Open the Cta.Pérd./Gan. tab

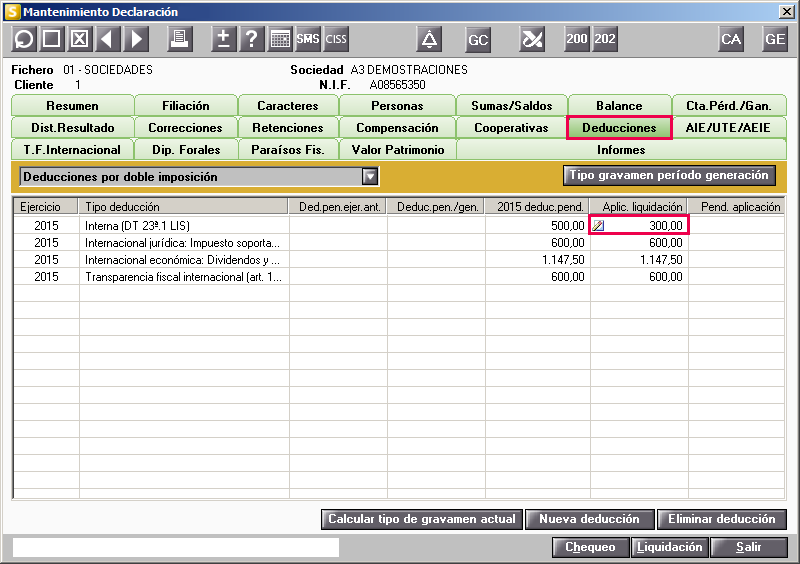(x=729, y=106)
